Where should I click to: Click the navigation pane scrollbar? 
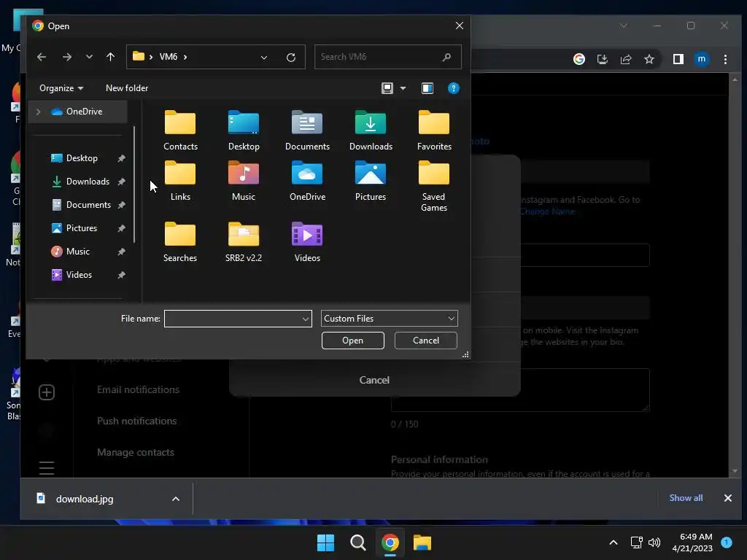tap(134, 184)
